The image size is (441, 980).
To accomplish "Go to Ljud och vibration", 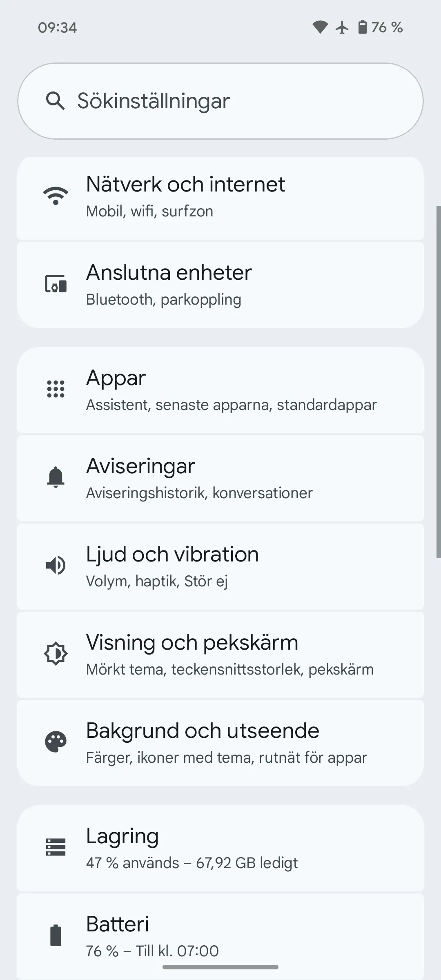I will click(220, 567).
